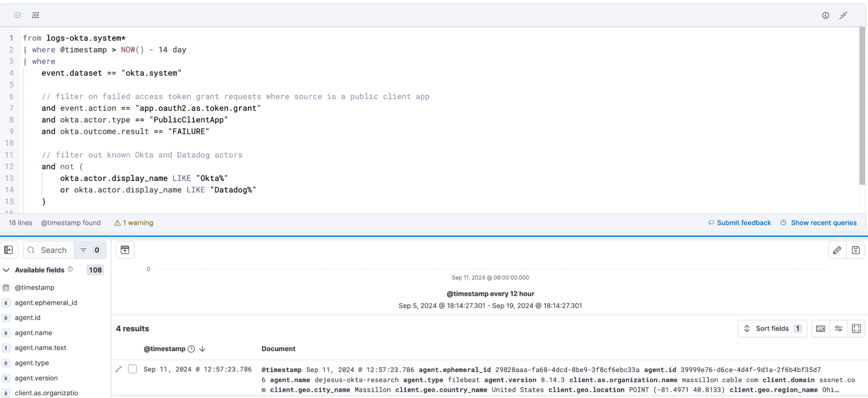Click the line wrap toggle icon in editor
Image resolution: width=868 pixels, height=398 pixels.
point(17,15)
